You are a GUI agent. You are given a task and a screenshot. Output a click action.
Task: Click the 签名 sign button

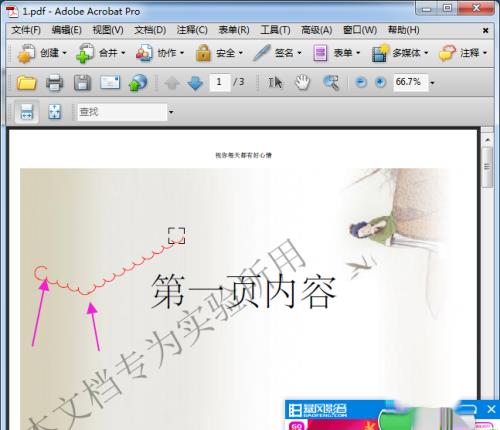click(x=277, y=53)
